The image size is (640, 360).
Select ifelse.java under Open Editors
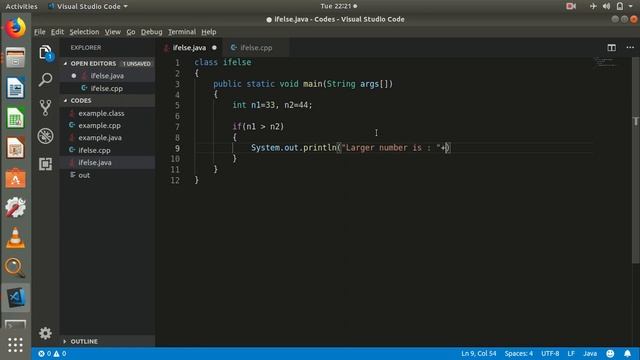pyautogui.click(x=107, y=76)
